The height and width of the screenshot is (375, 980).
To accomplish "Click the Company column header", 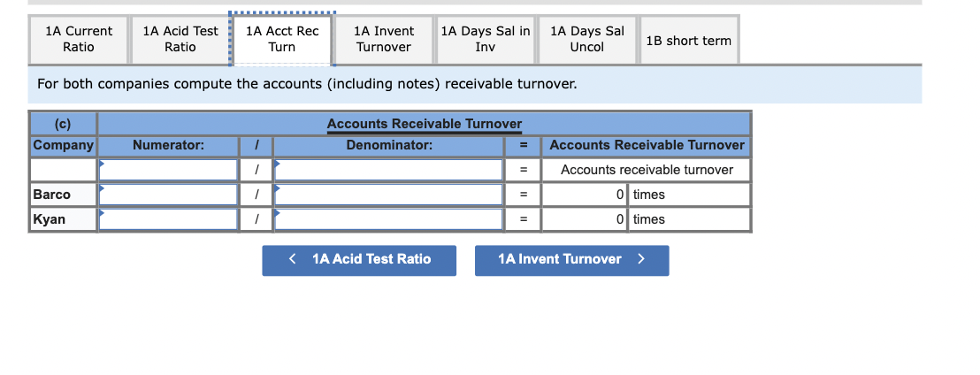I will tap(63, 146).
